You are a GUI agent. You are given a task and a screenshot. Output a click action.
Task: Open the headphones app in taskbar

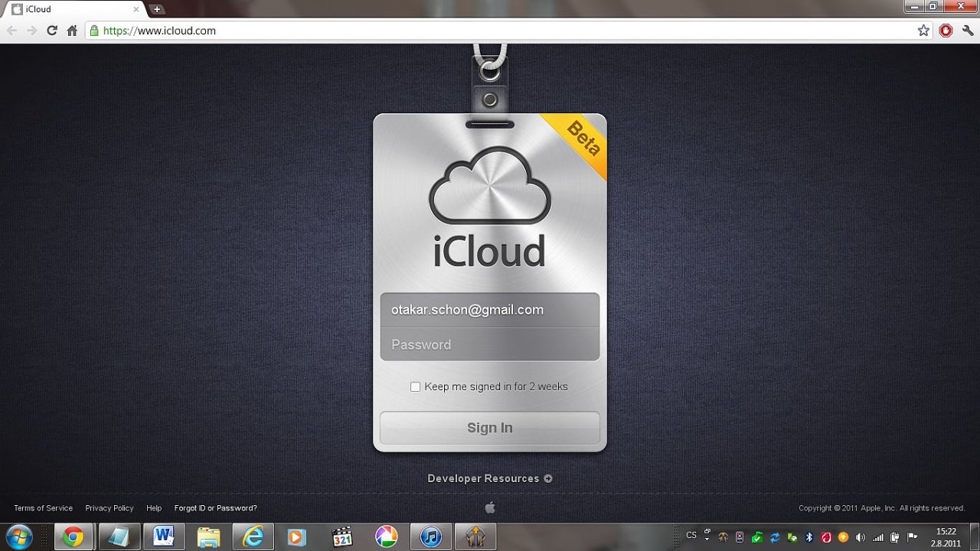tap(475, 537)
